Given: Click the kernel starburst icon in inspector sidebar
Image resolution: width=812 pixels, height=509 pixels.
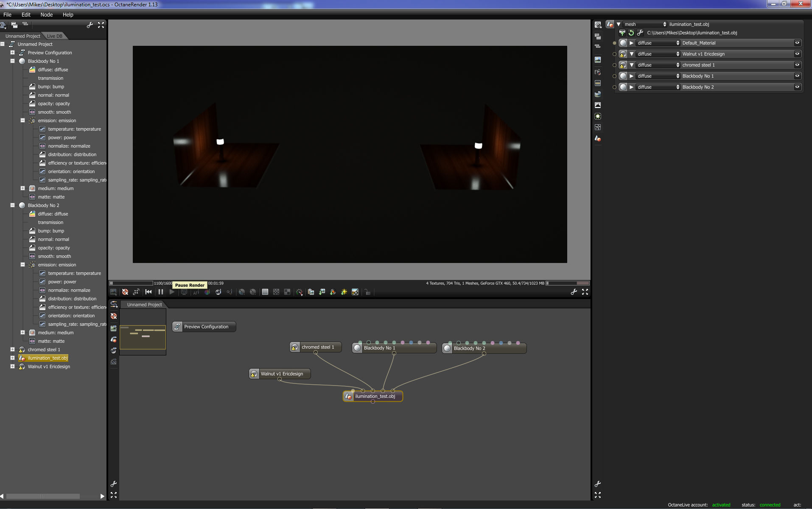Looking at the screenshot, I should coord(598,116).
